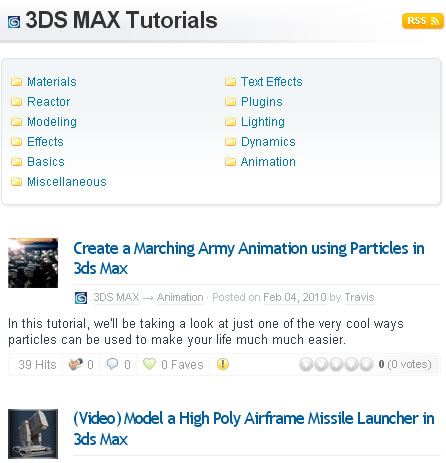
Task: Click the (0 votes) rating text
Action: [409, 364]
